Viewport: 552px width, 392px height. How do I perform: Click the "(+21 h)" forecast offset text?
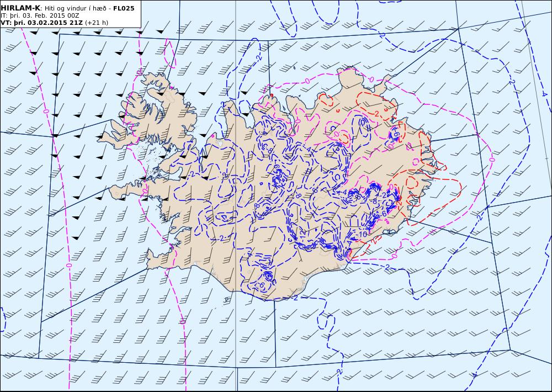[x=97, y=23]
